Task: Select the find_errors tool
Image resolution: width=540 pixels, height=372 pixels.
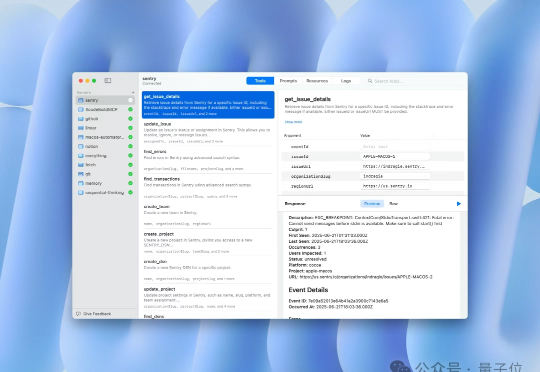Action: (x=208, y=160)
